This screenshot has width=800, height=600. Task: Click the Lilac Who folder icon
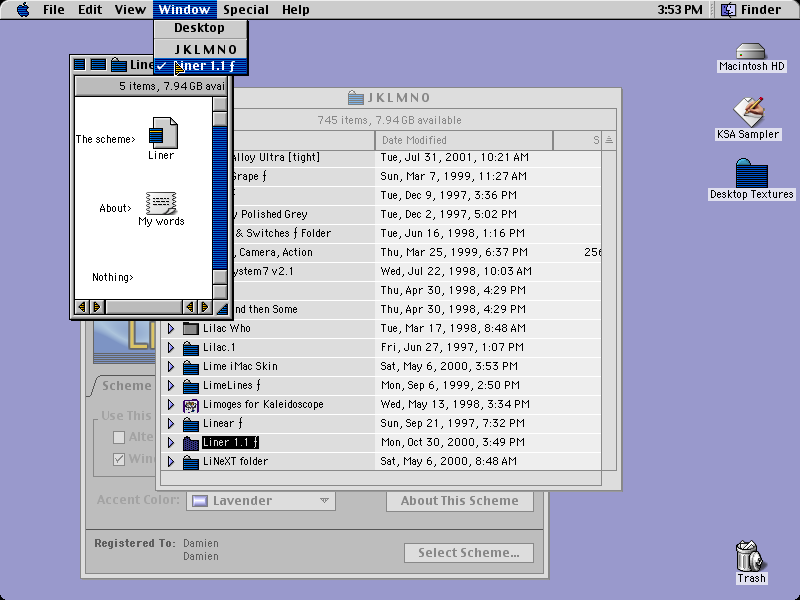190,329
